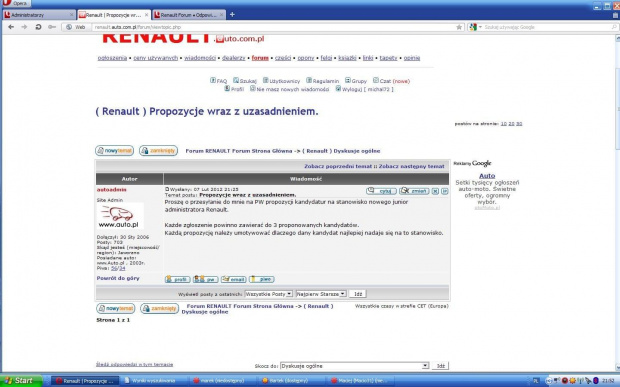The height and width of the screenshot is (387, 620).
Task: Open the Auto Google ad link
Action: pos(487,176)
